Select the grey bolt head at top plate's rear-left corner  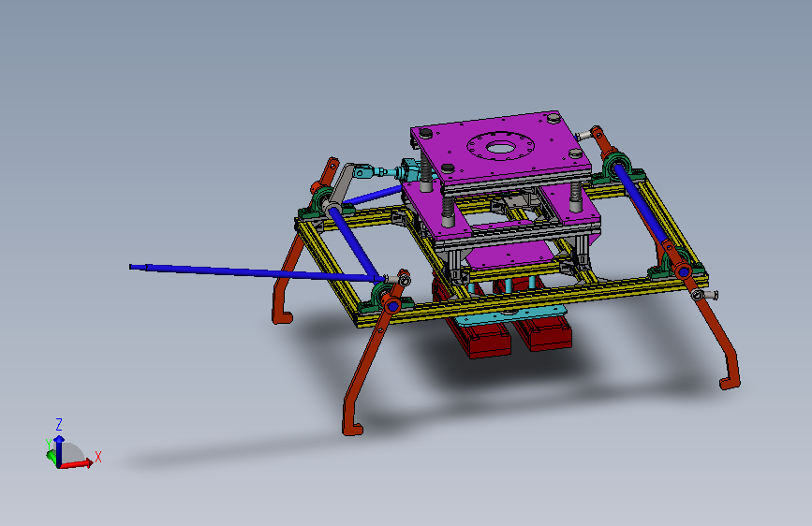click(425, 134)
